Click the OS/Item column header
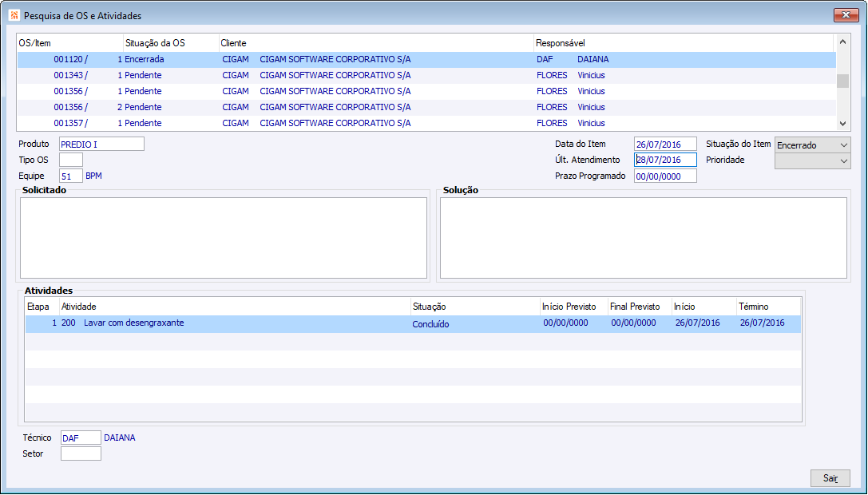 [69, 43]
